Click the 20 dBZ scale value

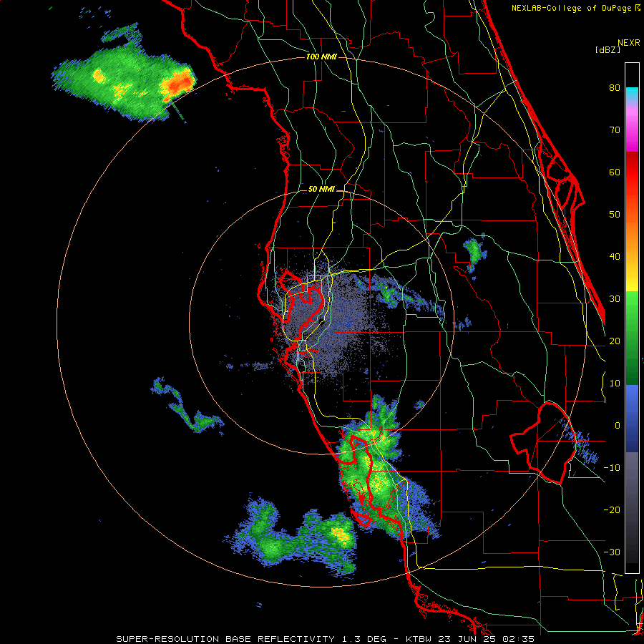[615, 341]
